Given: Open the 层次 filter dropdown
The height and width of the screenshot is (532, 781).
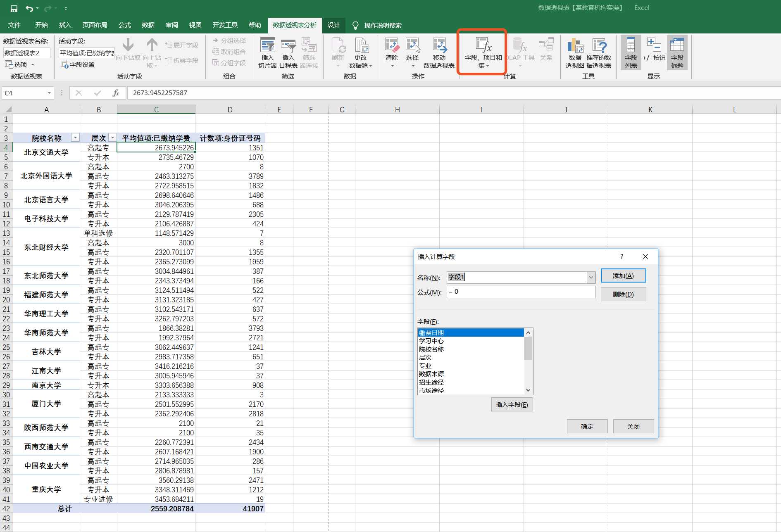Looking at the screenshot, I should click(112, 138).
